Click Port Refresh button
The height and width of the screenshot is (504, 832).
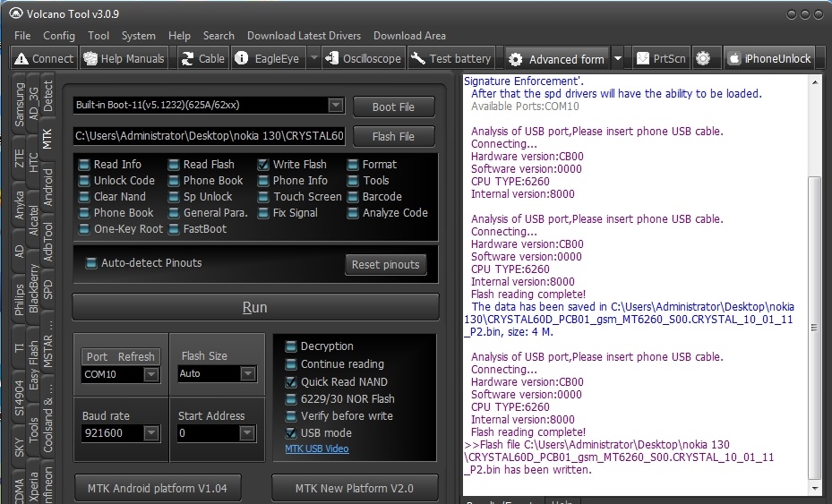point(120,356)
